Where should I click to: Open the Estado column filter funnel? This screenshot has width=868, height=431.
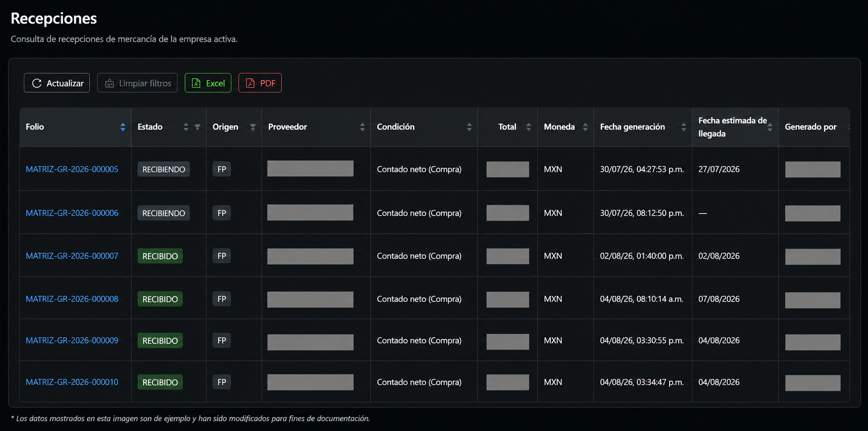(x=198, y=127)
